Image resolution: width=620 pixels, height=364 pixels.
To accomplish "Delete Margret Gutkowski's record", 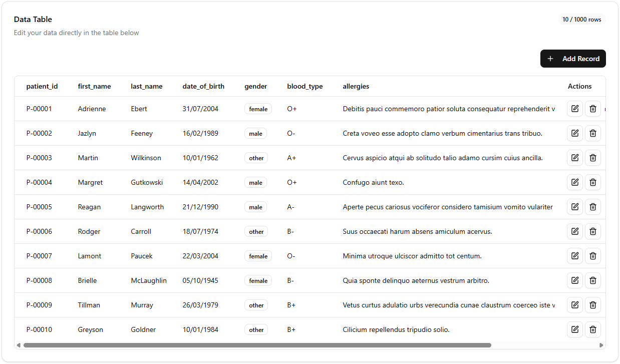I will 592,182.
